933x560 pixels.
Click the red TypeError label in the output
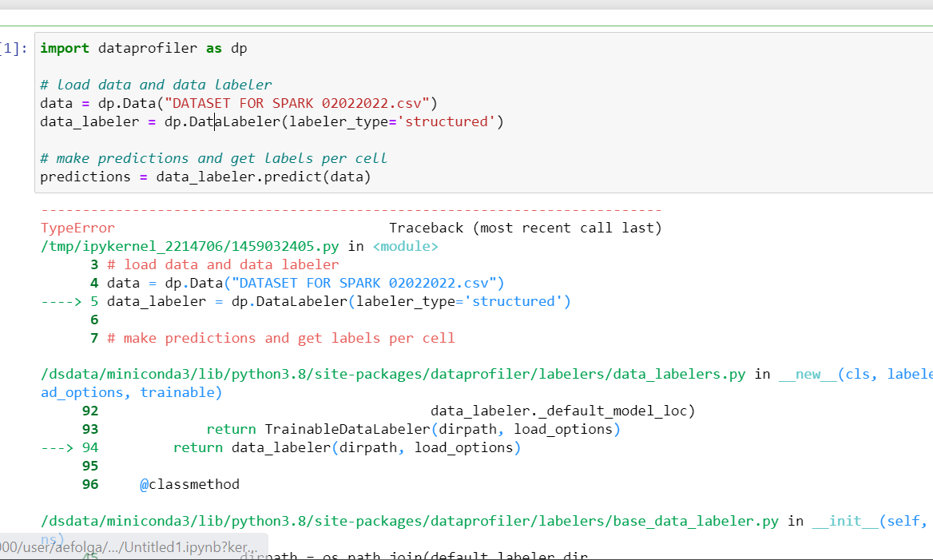point(77,228)
